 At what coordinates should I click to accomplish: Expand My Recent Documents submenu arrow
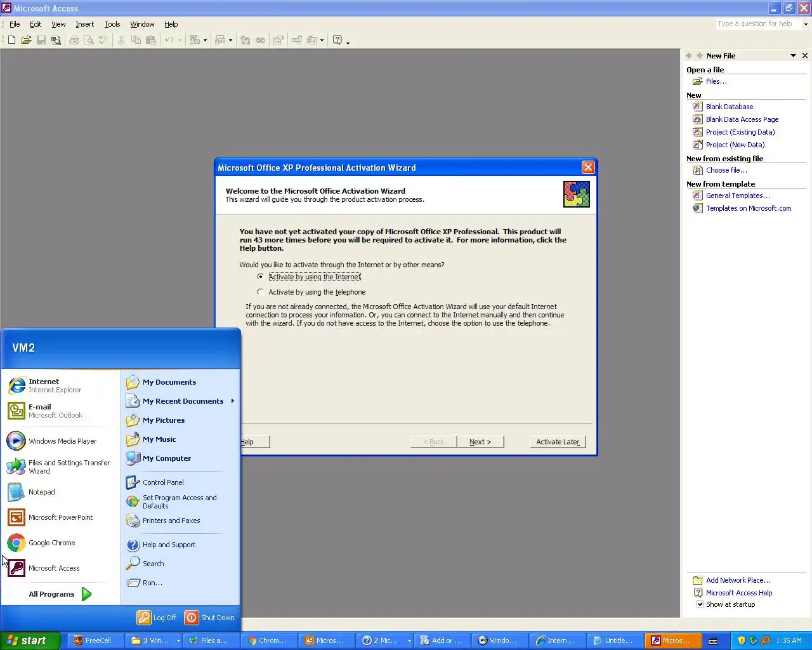point(233,401)
